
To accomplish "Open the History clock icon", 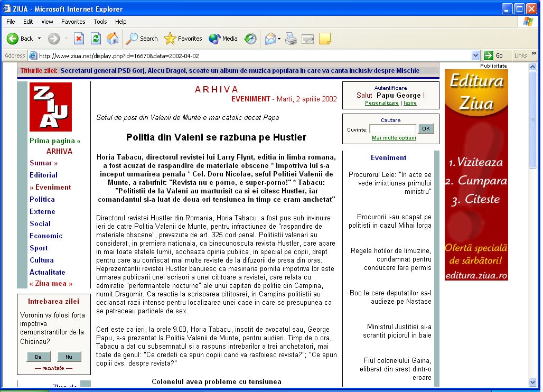I will point(250,39).
